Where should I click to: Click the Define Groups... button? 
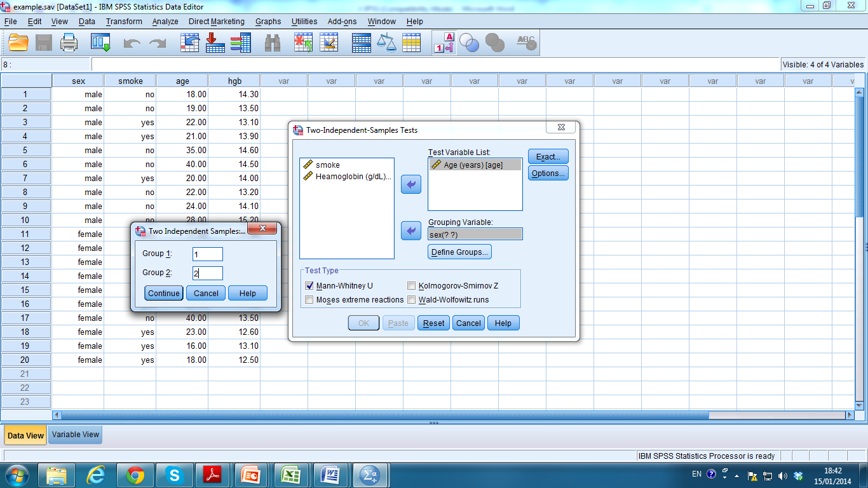click(x=459, y=252)
